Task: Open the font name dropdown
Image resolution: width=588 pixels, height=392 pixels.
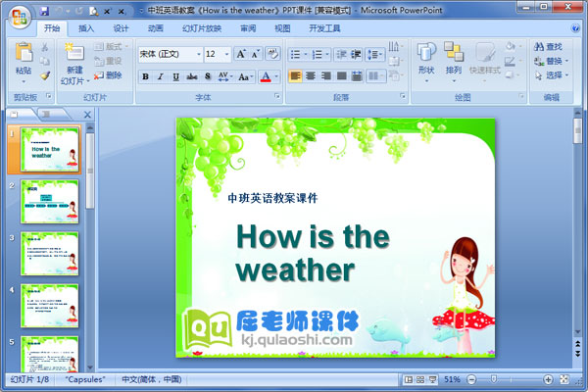Action: click(x=199, y=55)
